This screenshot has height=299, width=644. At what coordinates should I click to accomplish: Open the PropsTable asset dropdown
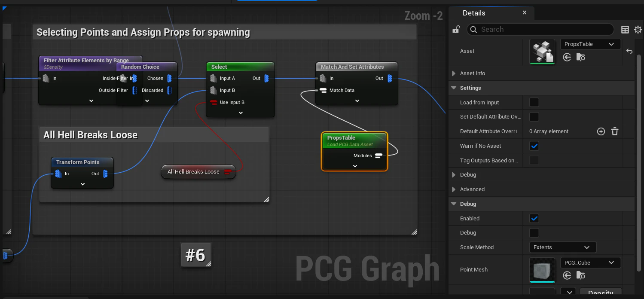coord(590,44)
